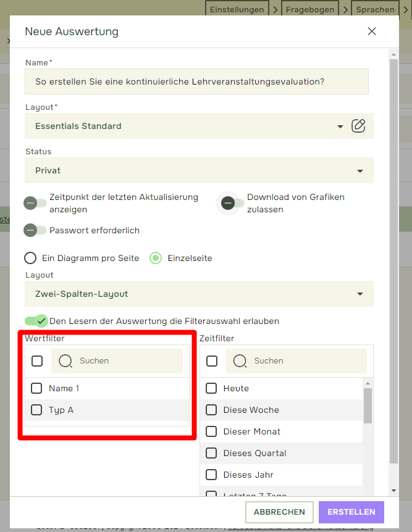This screenshot has height=532, width=412.
Task: Open the Status dropdown showing Privat
Action: tap(199, 170)
